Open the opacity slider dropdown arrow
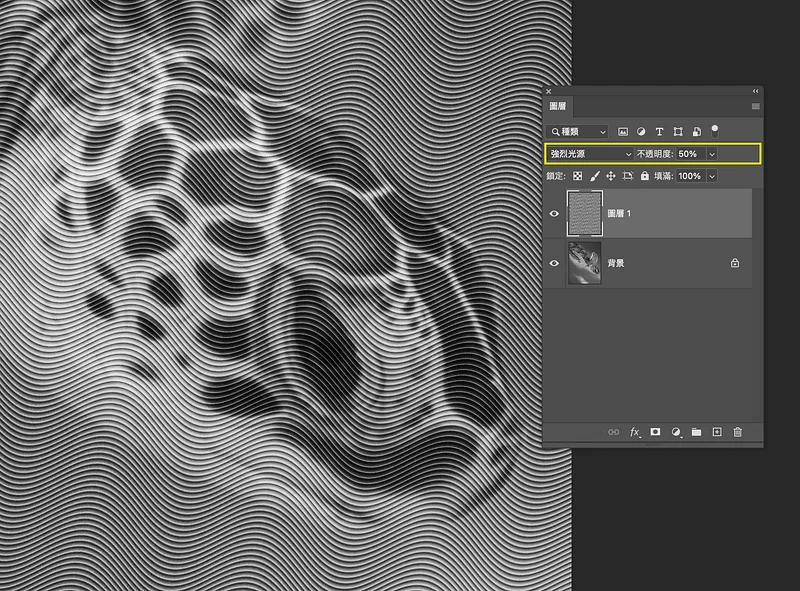The height and width of the screenshot is (591, 800). click(x=712, y=154)
